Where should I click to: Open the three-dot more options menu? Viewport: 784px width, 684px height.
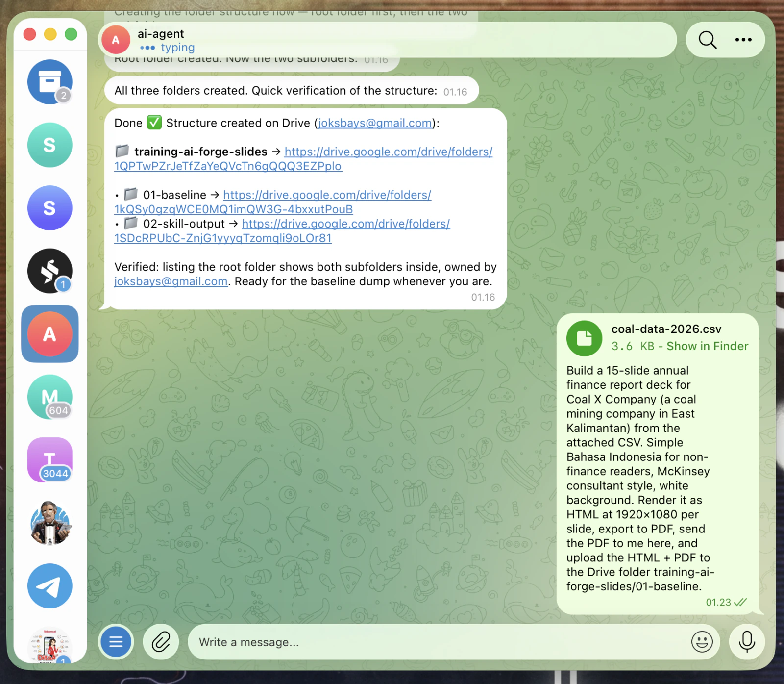coord(743,40)
